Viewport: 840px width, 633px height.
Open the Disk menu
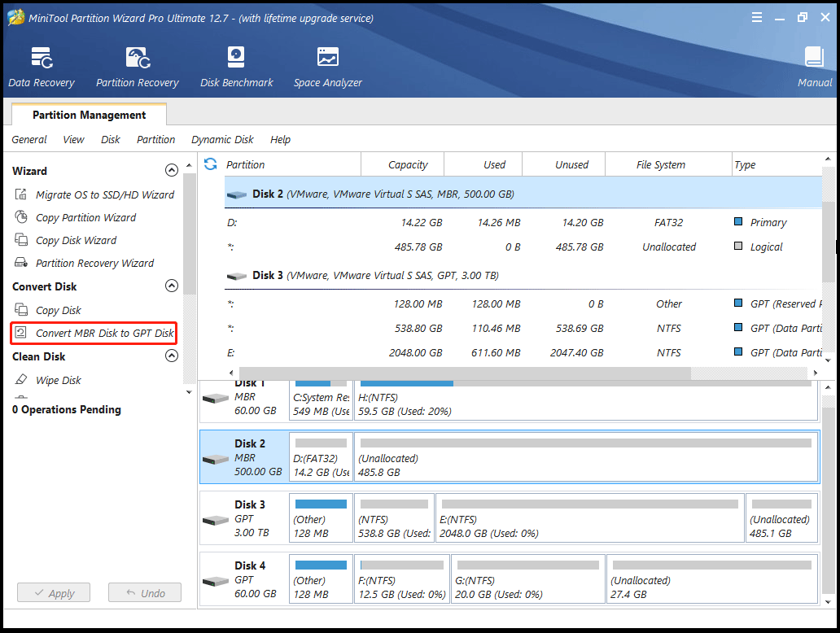tap(111, 139)
